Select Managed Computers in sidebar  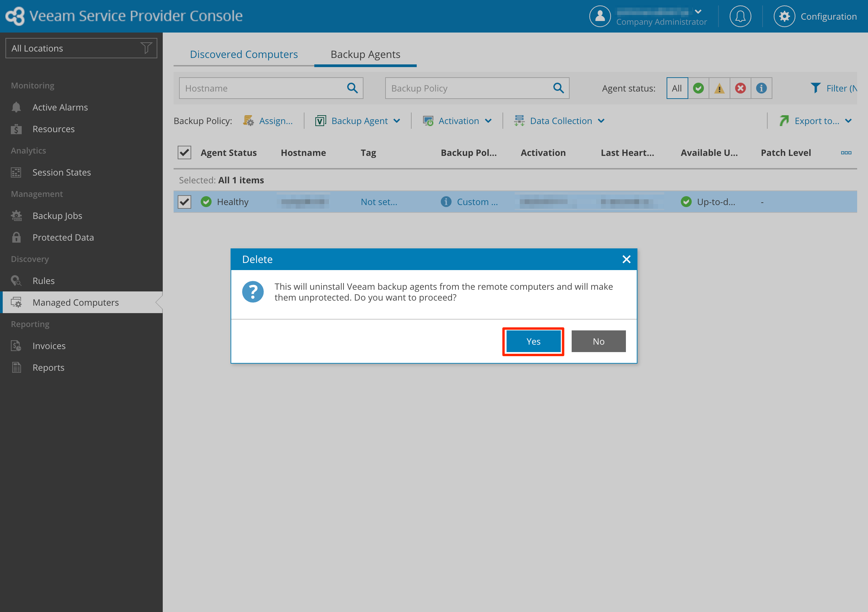coord(81,302)
